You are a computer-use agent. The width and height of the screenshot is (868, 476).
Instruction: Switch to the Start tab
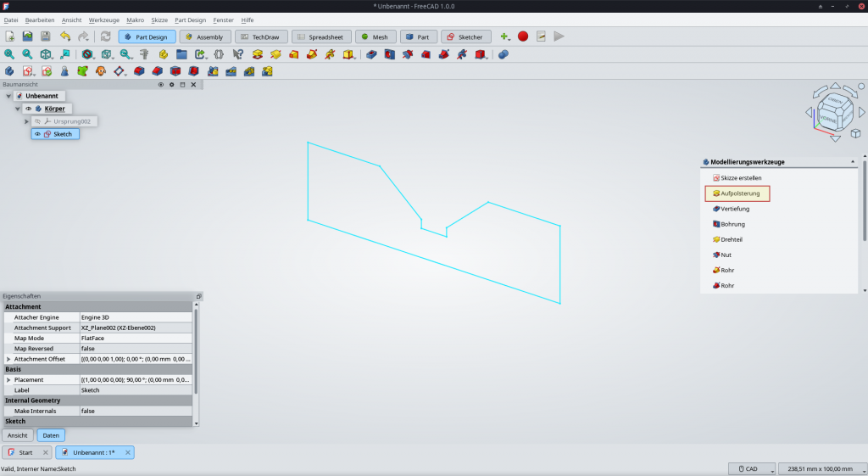pyautogui.click(x=25, y=452)
